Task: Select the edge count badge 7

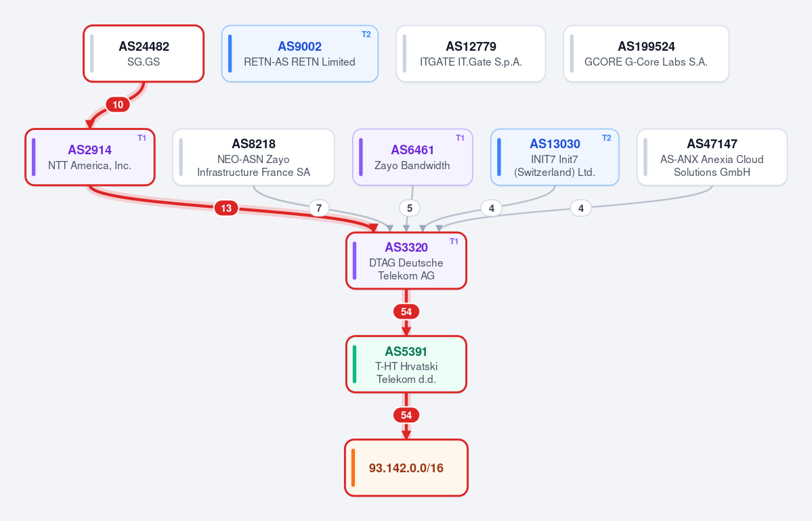Action: [319, 208]
